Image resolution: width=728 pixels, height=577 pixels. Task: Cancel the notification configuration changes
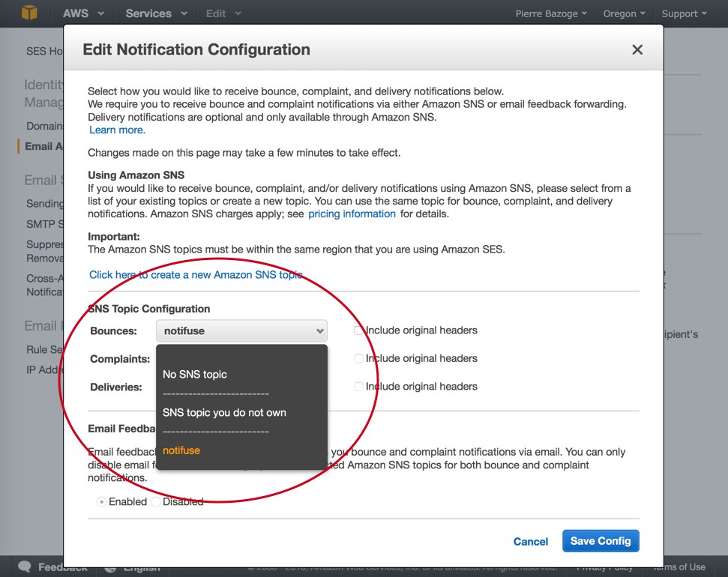[531, 542]
